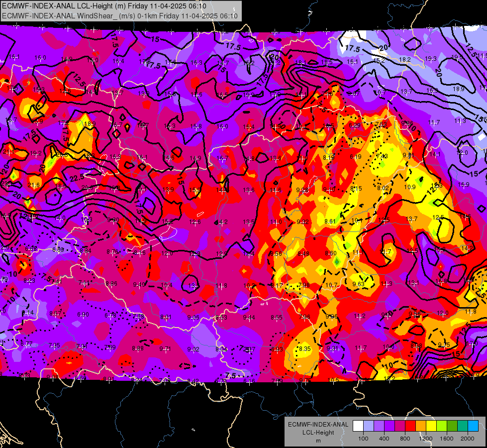Click the grid value 8.19
Image resolution: width=487 pixels, height=448 pixels.
[329, 157]
